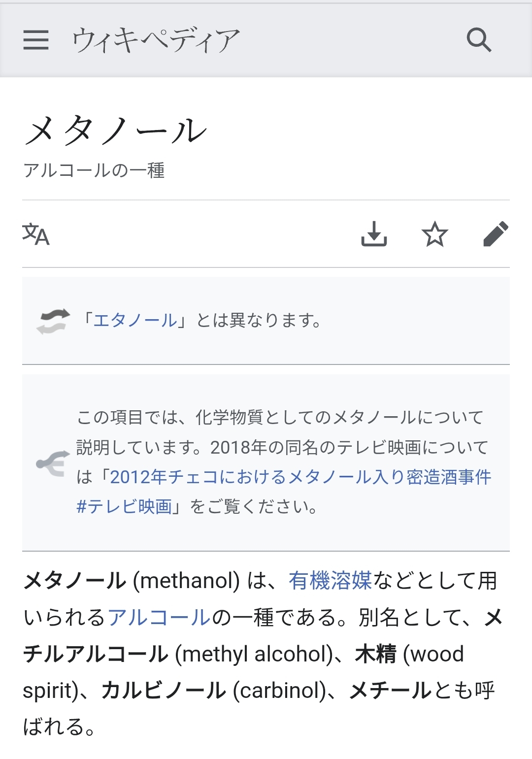Go to the ウィキペディア home logo
Image resolution: width=532 pixels, height=759 pixels.
tap(156, 40)
